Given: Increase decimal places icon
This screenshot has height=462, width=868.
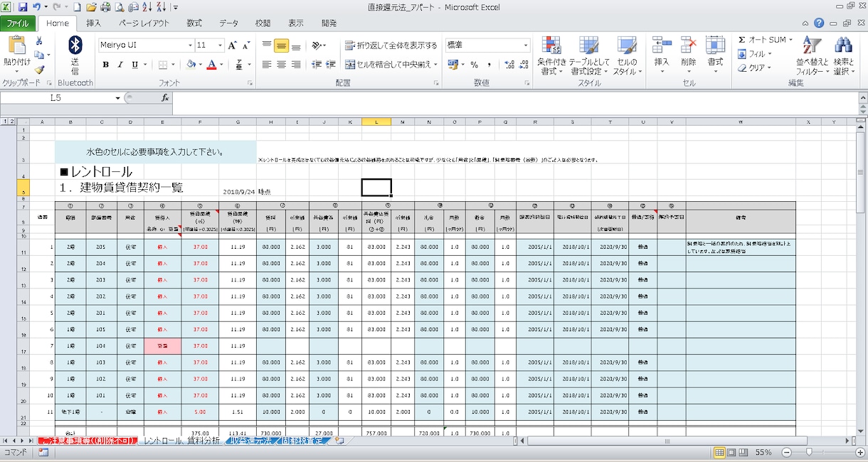Looking at the screenshot, I should tap(509, 65).
